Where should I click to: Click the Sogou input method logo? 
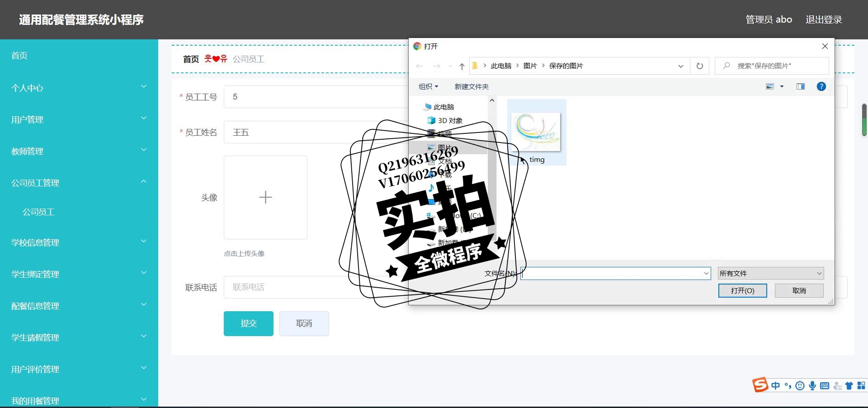tap(760, 385)
